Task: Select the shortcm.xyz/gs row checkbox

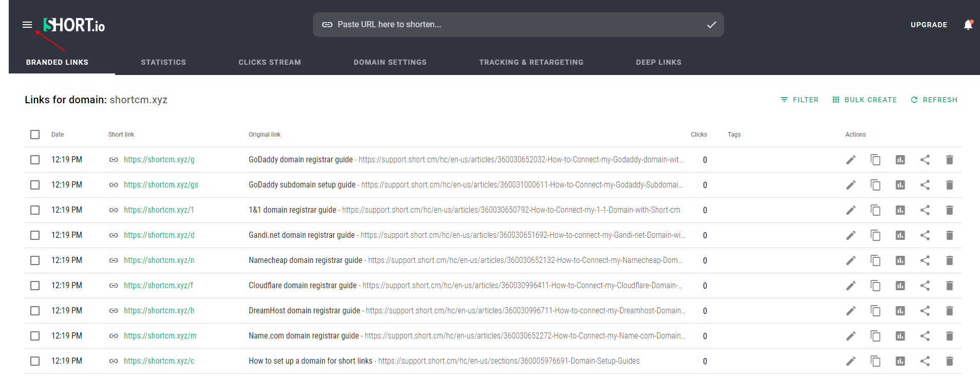Action: click(35, 185)
